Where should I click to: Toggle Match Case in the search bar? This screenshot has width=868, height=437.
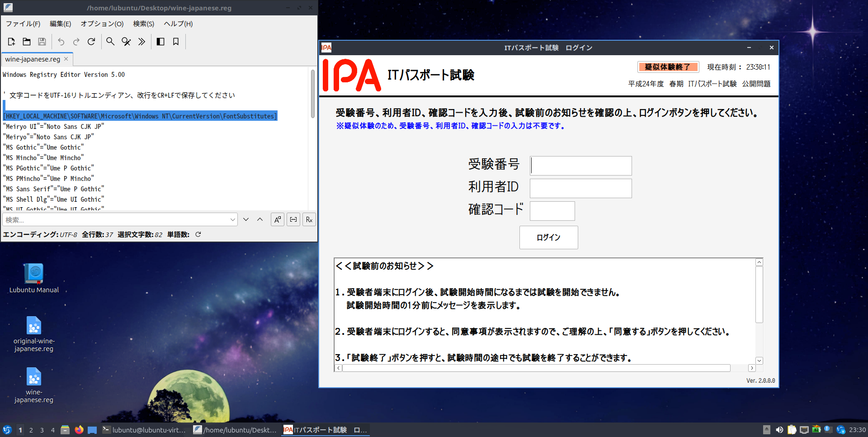pos(278,219)
